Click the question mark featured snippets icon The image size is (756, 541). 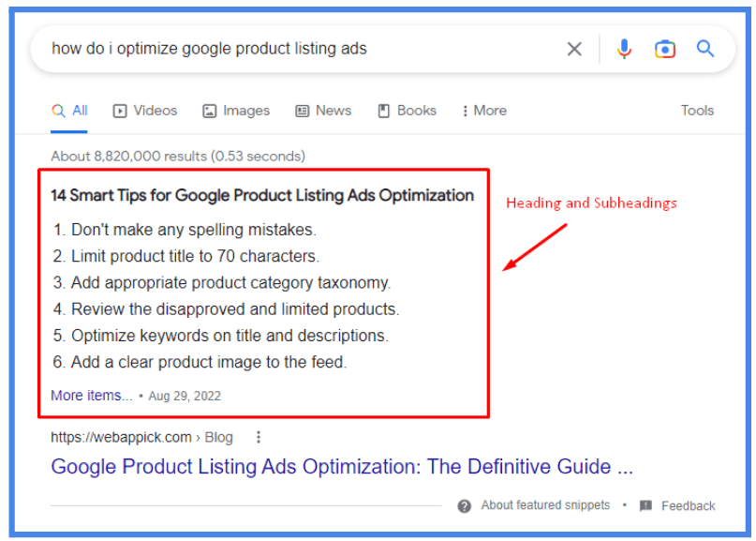tap(465, 506)
